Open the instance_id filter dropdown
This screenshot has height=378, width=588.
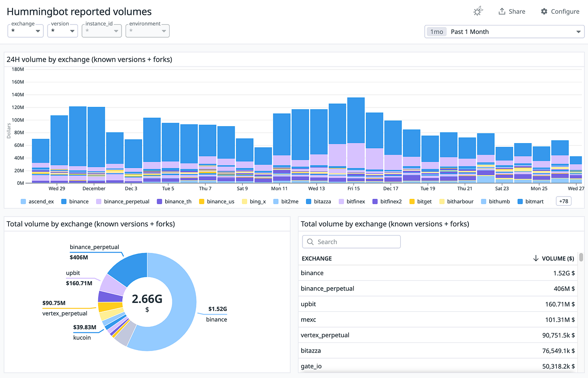(102, 31)
